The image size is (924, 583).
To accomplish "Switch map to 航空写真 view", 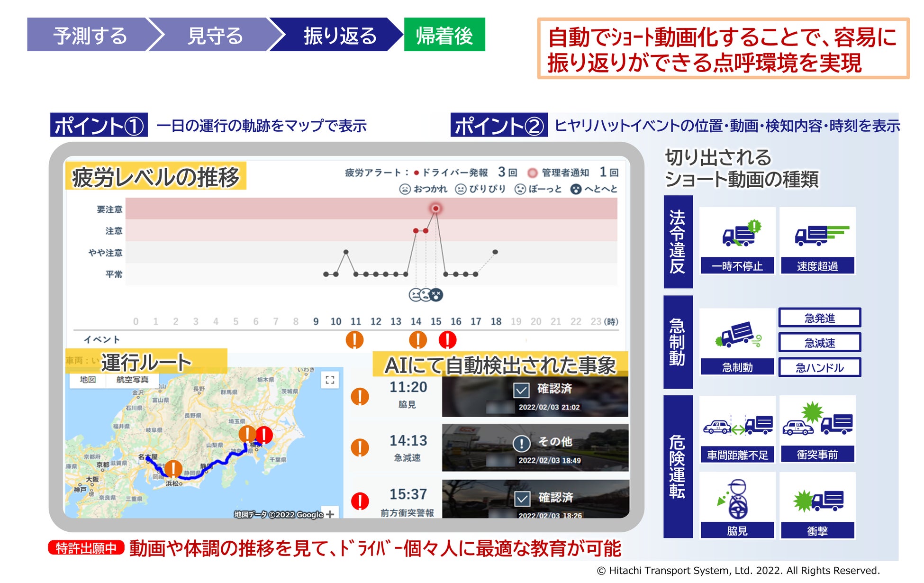I will pyautogui.click(x=132, y=380).
